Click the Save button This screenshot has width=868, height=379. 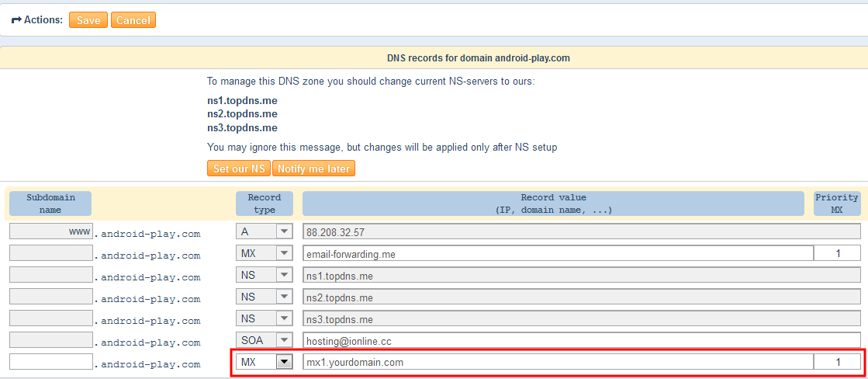(88, 20)
